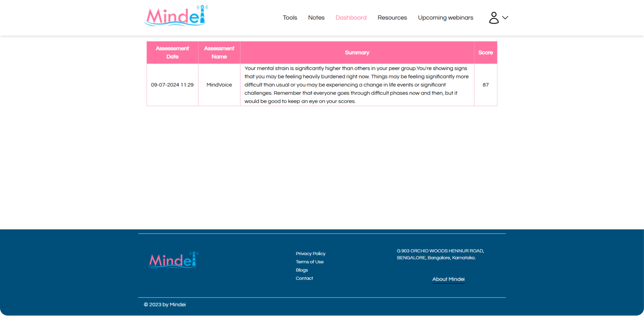Image resolution: width=644 pixels, height=316 pixels.
Task: Select Assessment Date column header
Action: [172, 52]
